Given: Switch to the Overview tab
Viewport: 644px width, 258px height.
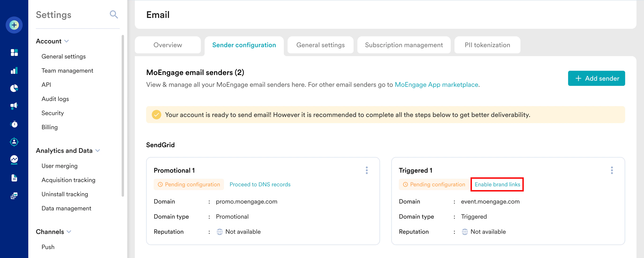Looking at the screenshot, I should point(168,45).
